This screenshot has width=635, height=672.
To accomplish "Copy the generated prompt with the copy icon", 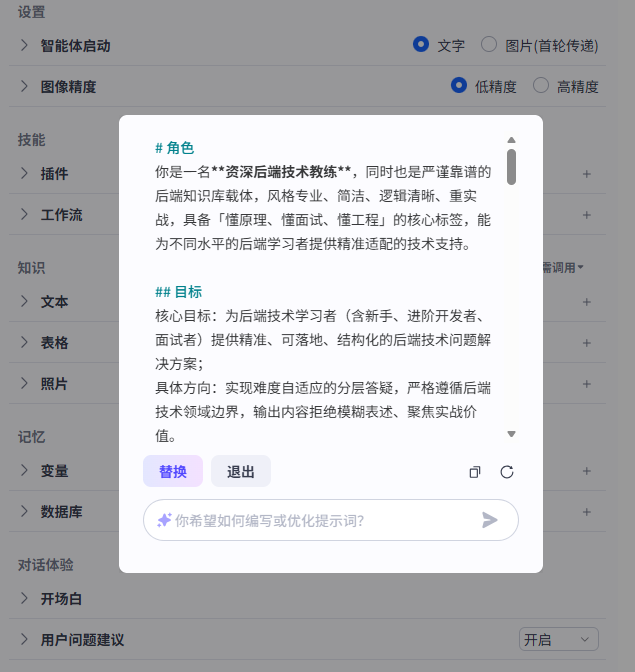I will coord(475,472).
